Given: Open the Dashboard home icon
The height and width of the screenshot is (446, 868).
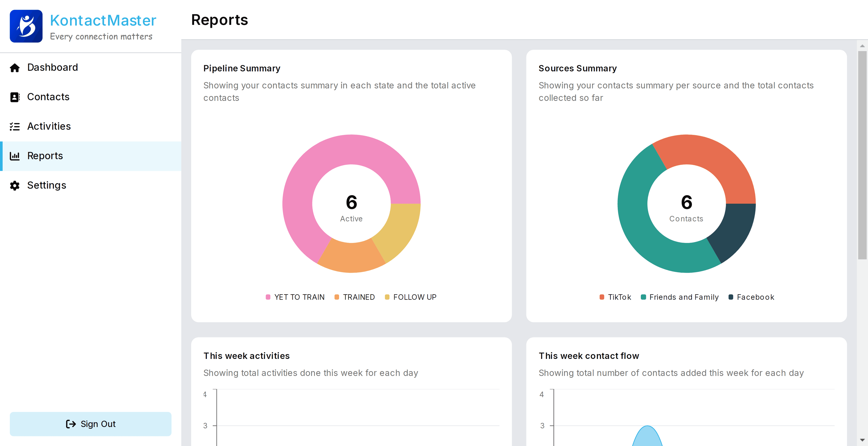Looking at the screenshot, I should pos(15,67).
